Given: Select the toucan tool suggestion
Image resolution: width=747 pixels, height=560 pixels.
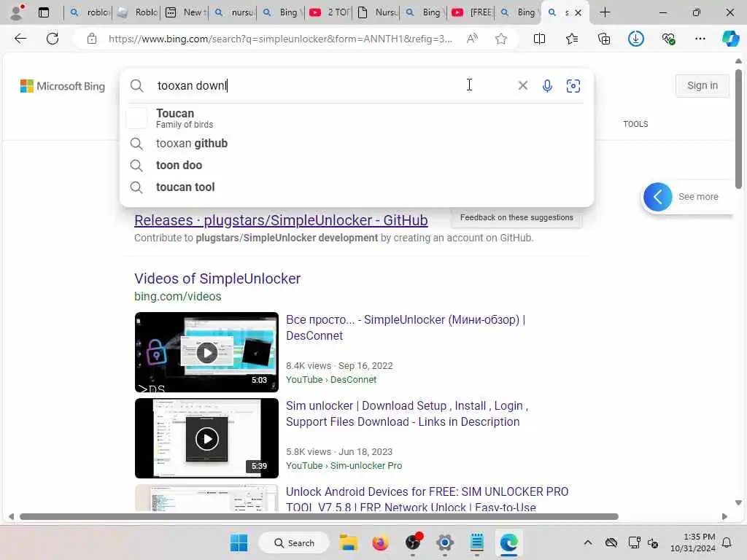Looking at the screenshot, I should pos(357,187).
